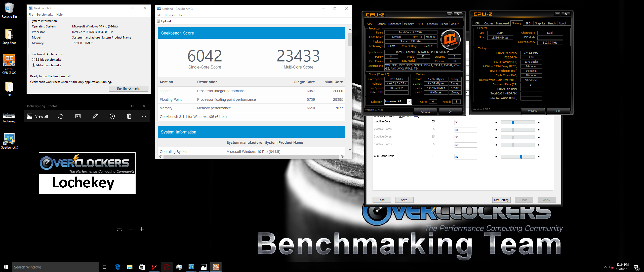The height and width of the screenshot is (272, 644).
Task: Open Windows Store from taskbar
Action: pyautogui.click(x=142, y=267)
